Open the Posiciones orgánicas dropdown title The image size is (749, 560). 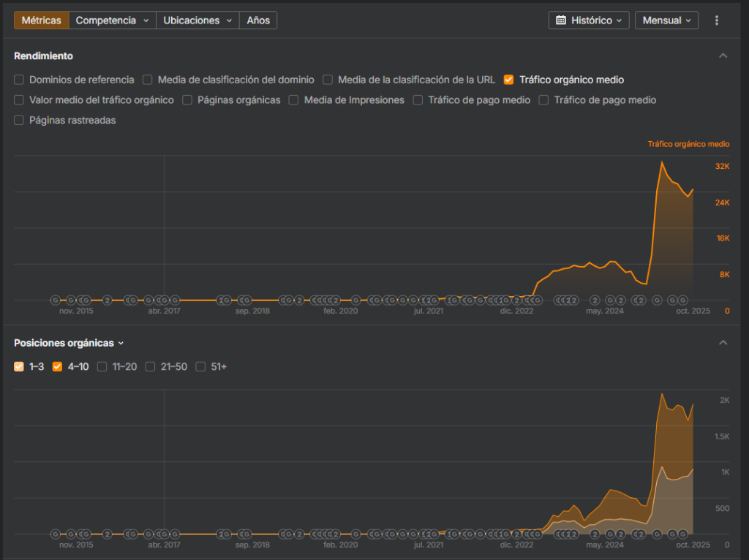[x=69, y=343]
